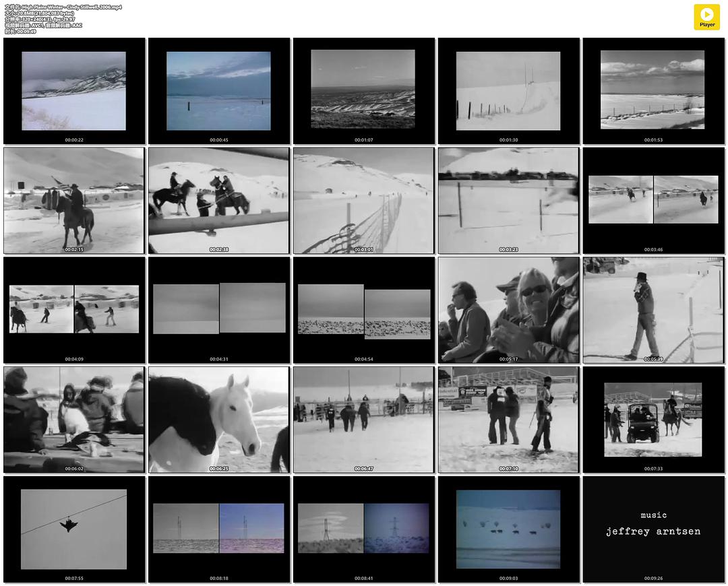Click the wire fence thumbnail at 00:03:01
Viewport: 728px width, 586px height.
363,200
